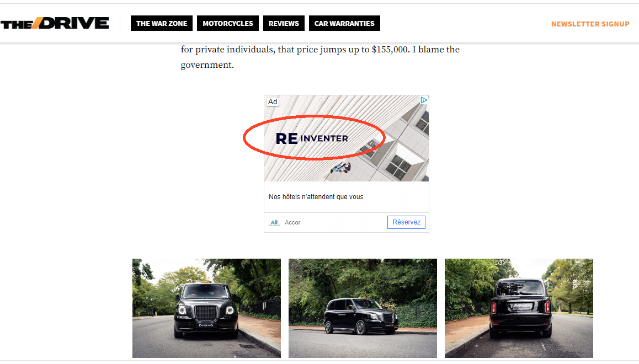
Task: Click the RE INVENTER text in the ad
Action: point(312,138)
